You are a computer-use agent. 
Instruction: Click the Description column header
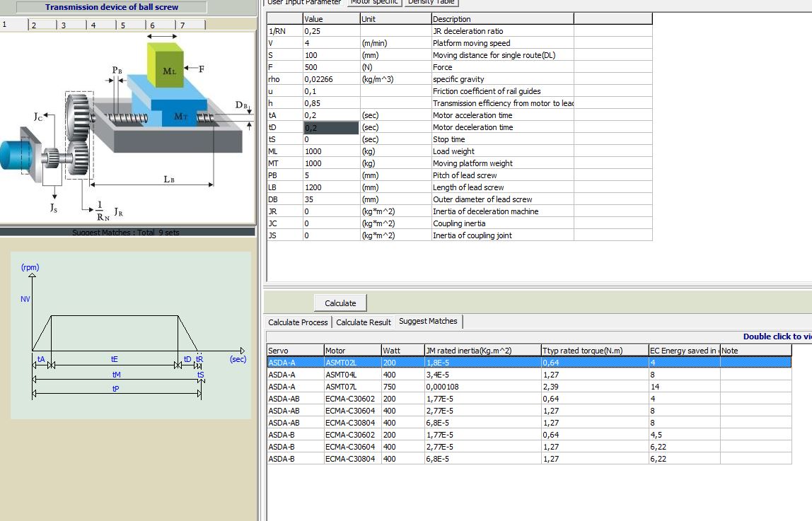tap(502, 18)
